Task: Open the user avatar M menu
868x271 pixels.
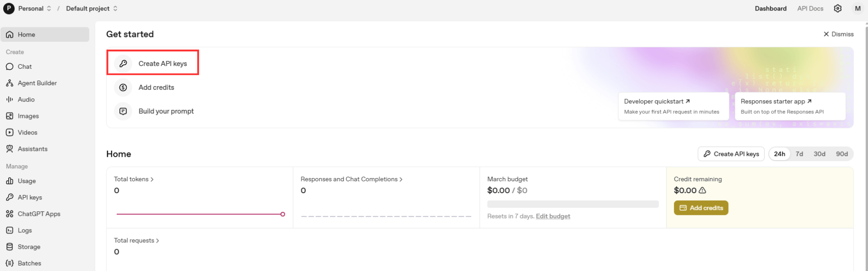Action: click(x=858, y=9)
